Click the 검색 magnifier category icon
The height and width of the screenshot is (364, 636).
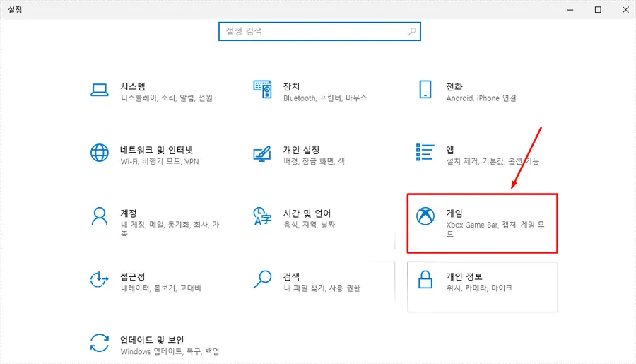(262, 279)
